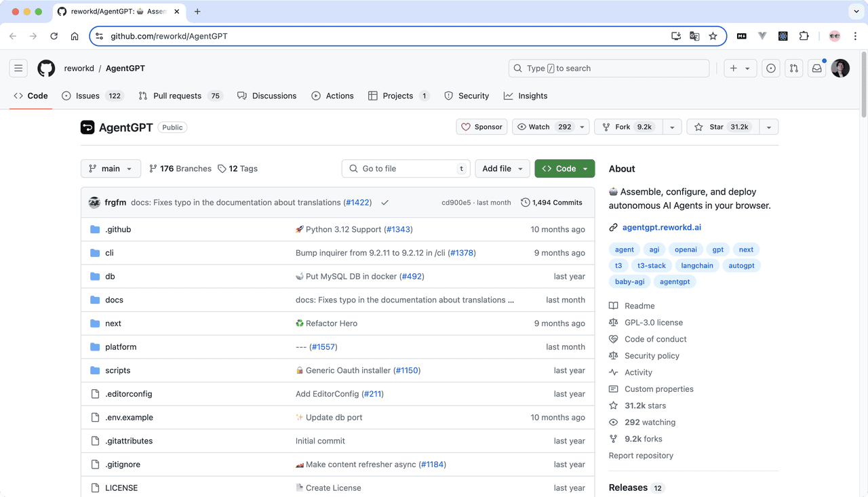The width and height of the screenshot is (868, 497).
Task: Open the commit history via the clock icon
Action: [524, 201]
